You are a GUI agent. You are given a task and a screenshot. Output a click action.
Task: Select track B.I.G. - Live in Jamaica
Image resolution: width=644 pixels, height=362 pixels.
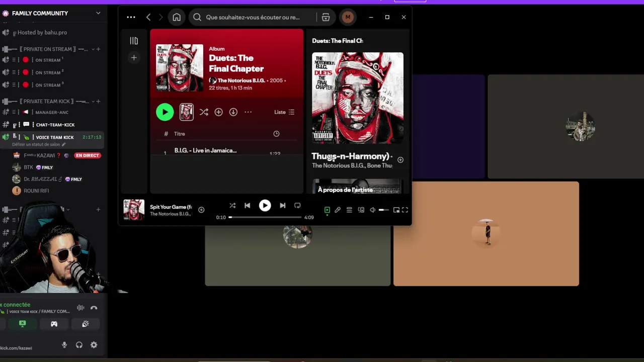tap(205, 150)
